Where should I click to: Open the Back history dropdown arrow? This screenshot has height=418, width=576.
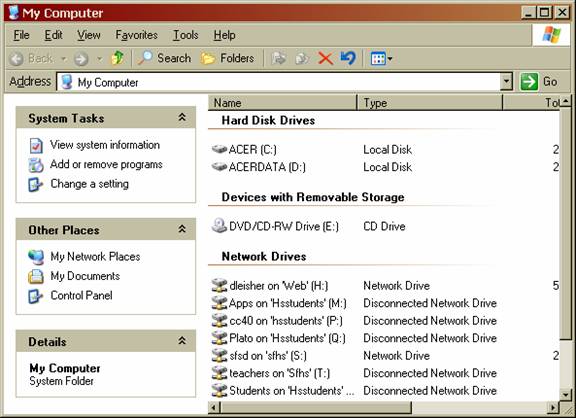click(x=64, y=59)
